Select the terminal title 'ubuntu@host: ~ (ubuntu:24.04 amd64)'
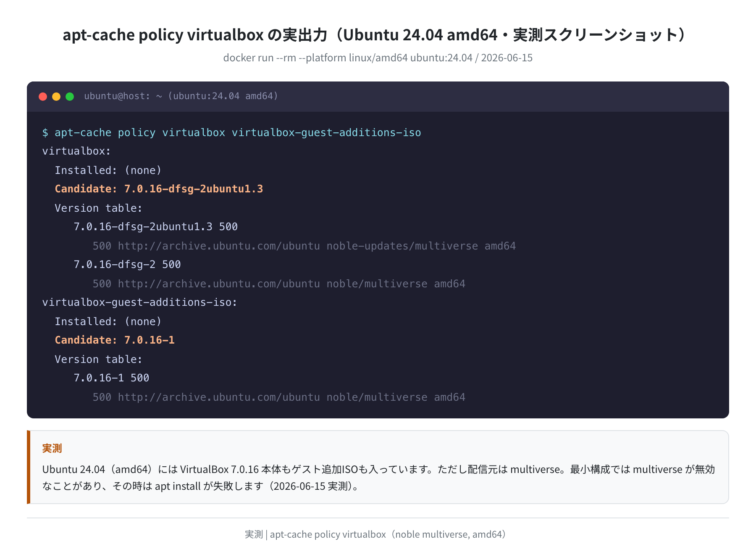756x557 pixels. coord(181,96)
